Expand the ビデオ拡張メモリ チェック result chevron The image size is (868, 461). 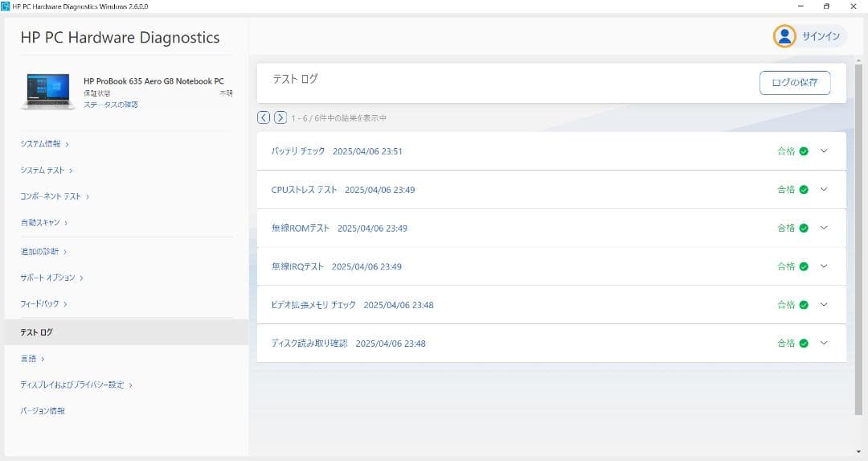click(x=824, y=305)
